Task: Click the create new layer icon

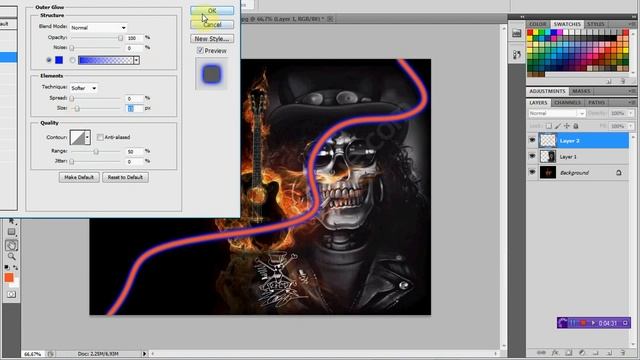Action: point(609,352)
